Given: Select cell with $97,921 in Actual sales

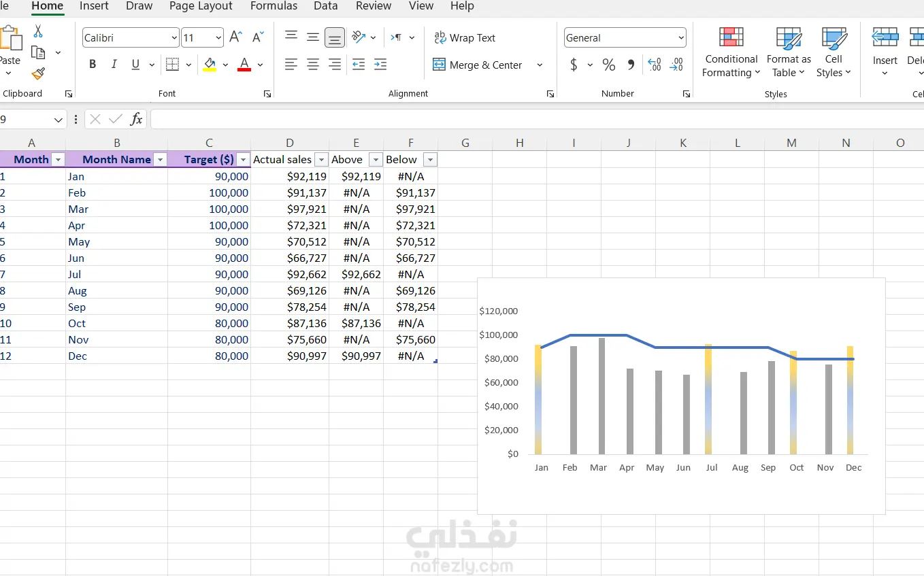Looking at the screenshot, I should [x=290, y=209].
